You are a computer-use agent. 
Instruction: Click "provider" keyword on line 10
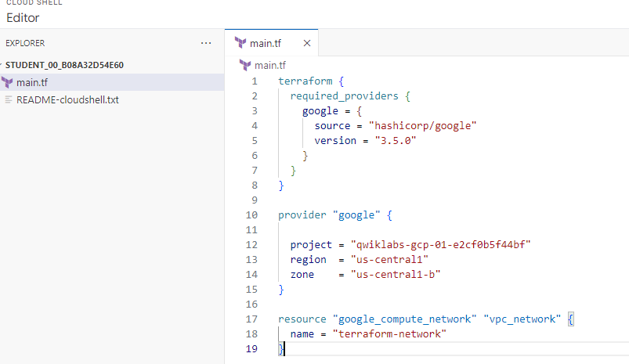[x=302, y=215]
